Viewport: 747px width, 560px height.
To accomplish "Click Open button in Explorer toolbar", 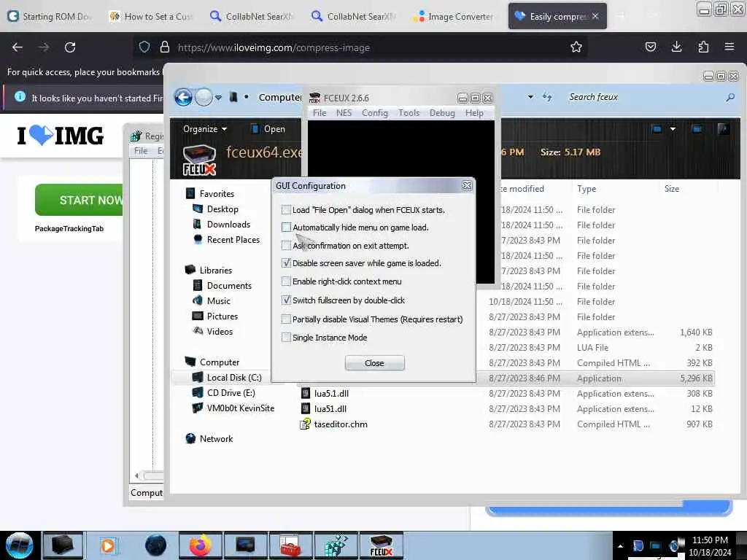I will [268, 129].
